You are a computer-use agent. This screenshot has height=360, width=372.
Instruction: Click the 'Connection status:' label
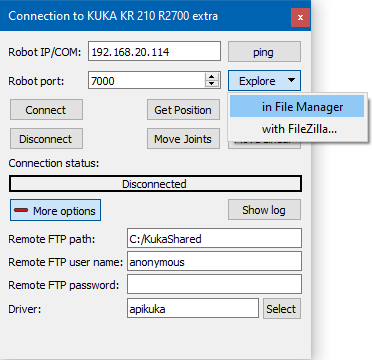pyautogui.click(x=54, y=163)
